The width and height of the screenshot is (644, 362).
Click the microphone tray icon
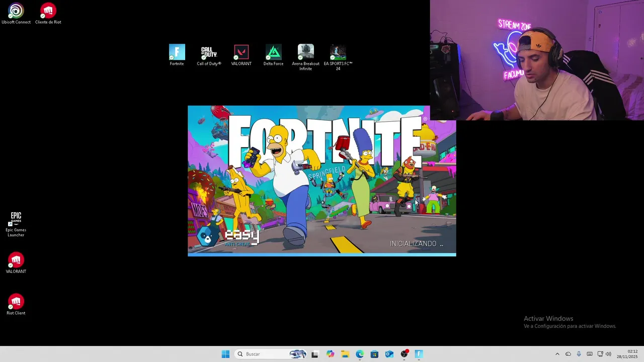pos(579,354)
